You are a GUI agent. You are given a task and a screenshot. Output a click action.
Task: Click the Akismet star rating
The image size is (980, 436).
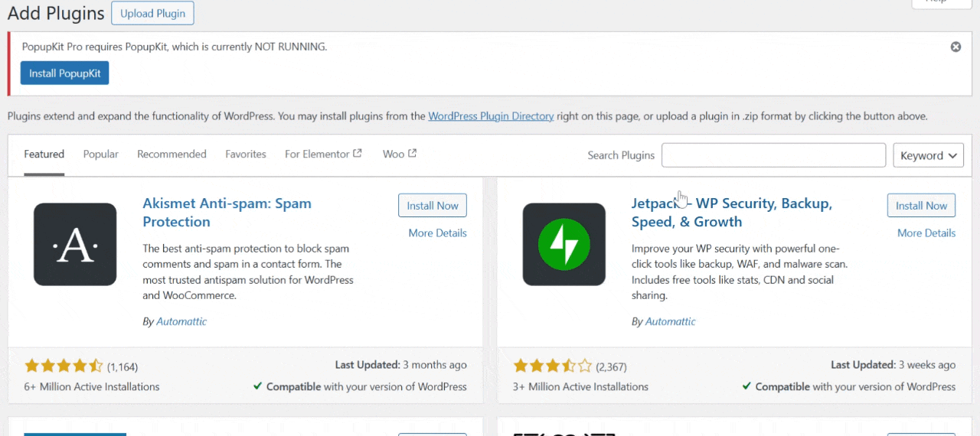pyautogui.click(x=63, y=366)
